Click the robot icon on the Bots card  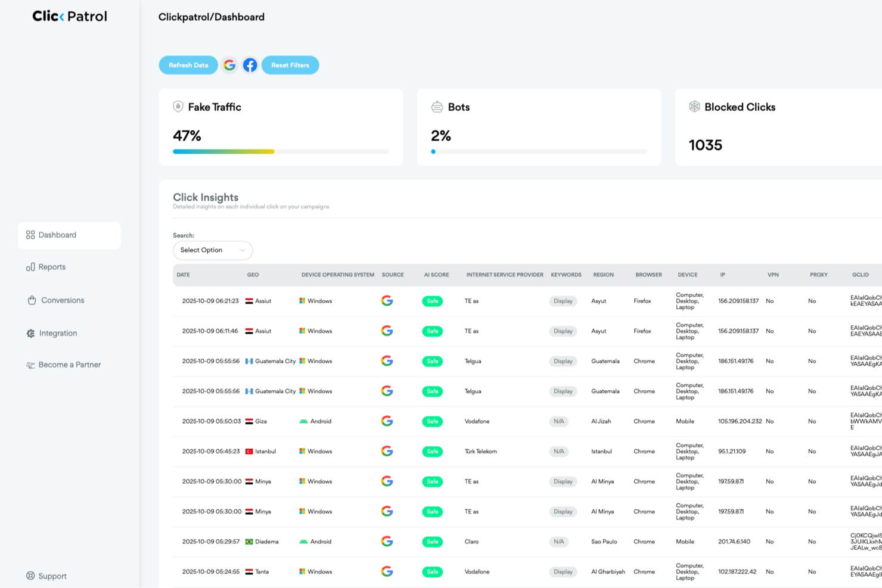pos(436,107)
